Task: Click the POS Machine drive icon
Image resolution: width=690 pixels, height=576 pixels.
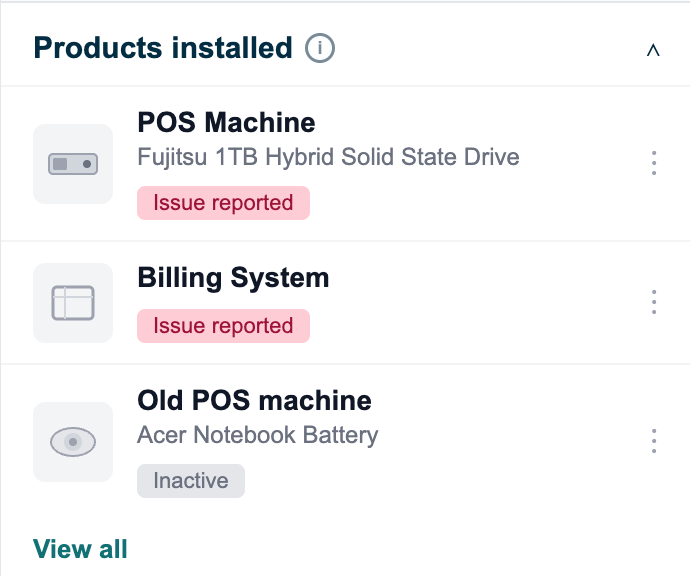Action: [73, 164]
